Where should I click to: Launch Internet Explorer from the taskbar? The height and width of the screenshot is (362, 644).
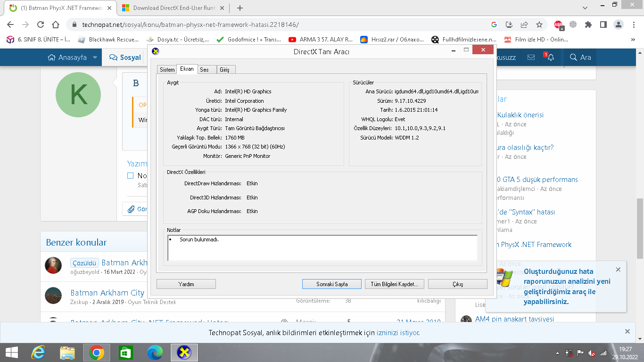pyautogui.click(x=38, y=352)
